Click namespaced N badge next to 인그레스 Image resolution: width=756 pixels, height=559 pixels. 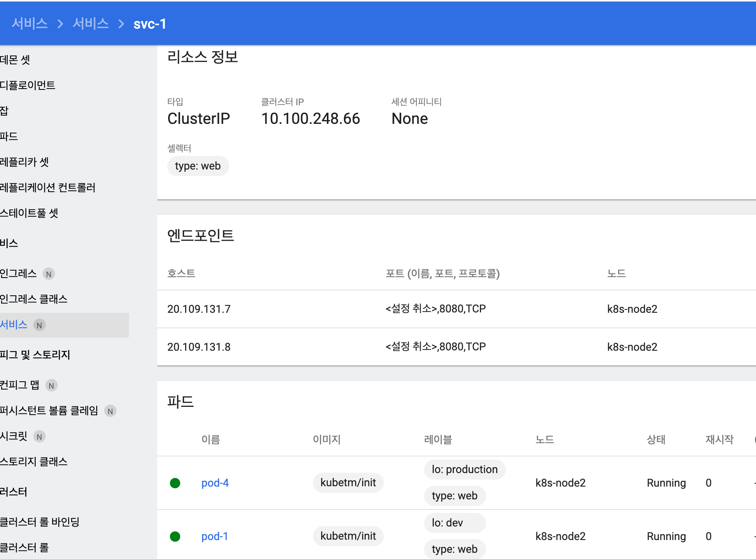[49, 274]
